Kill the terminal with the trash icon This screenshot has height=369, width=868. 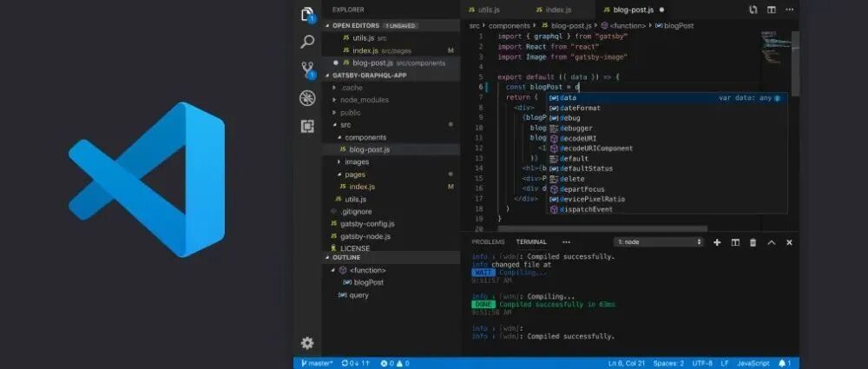[x=753, y=242]
